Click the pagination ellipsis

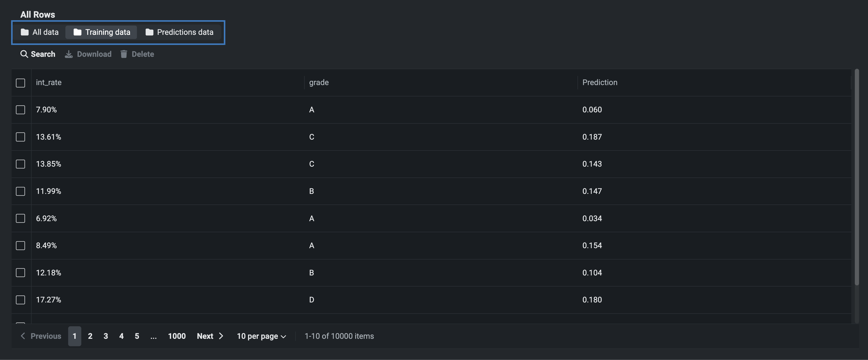153,336
